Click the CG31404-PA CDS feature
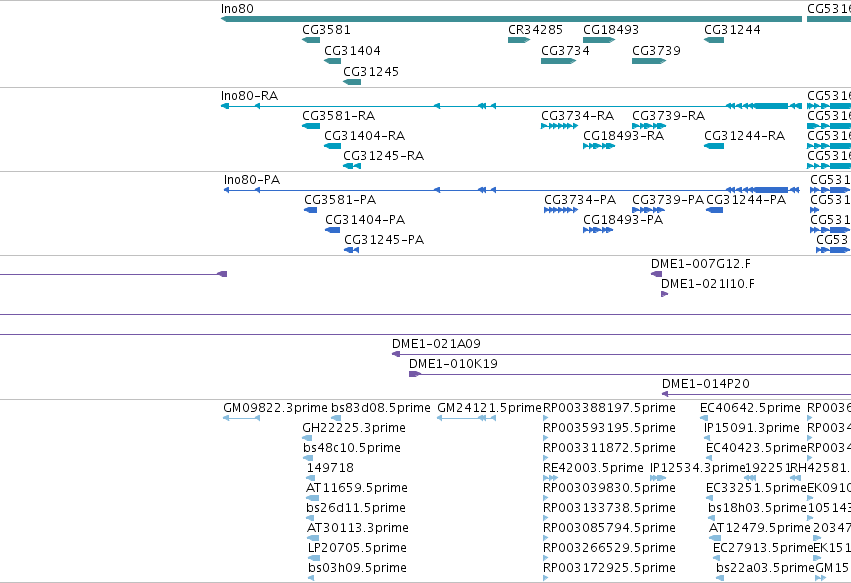 [333, 230]
